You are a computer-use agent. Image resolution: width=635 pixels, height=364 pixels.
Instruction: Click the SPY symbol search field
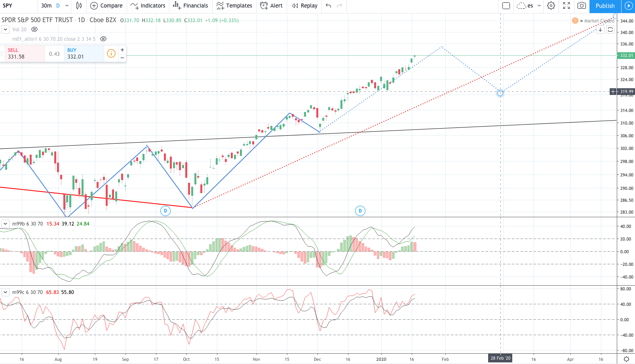click(19, 6)
